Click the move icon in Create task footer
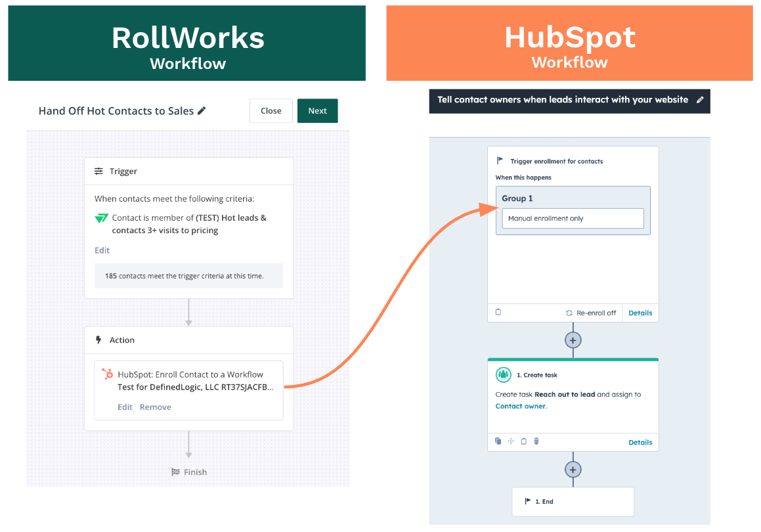This screenshot has height=532, width=761. (511, 441)
